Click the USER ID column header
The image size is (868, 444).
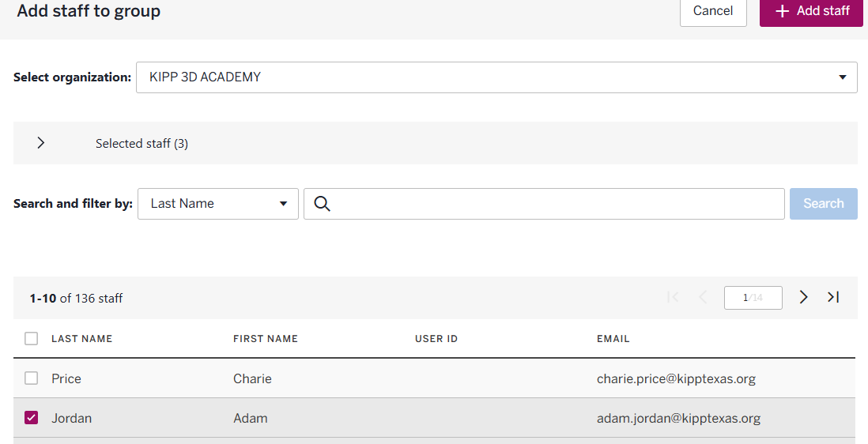tap(436, 339)
